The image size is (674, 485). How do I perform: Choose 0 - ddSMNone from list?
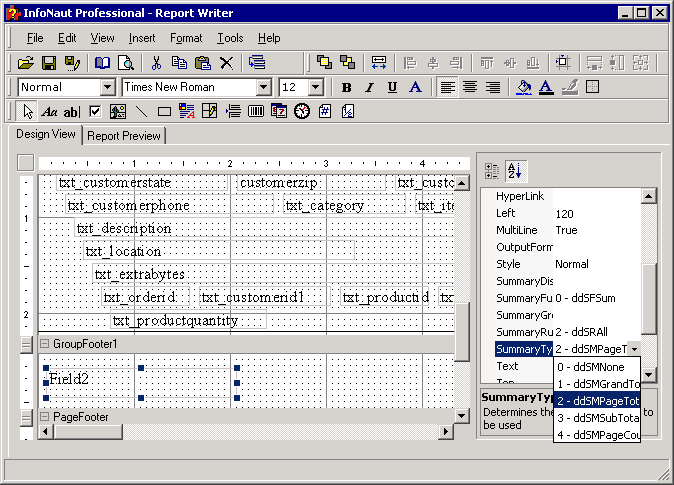[597, 367]
